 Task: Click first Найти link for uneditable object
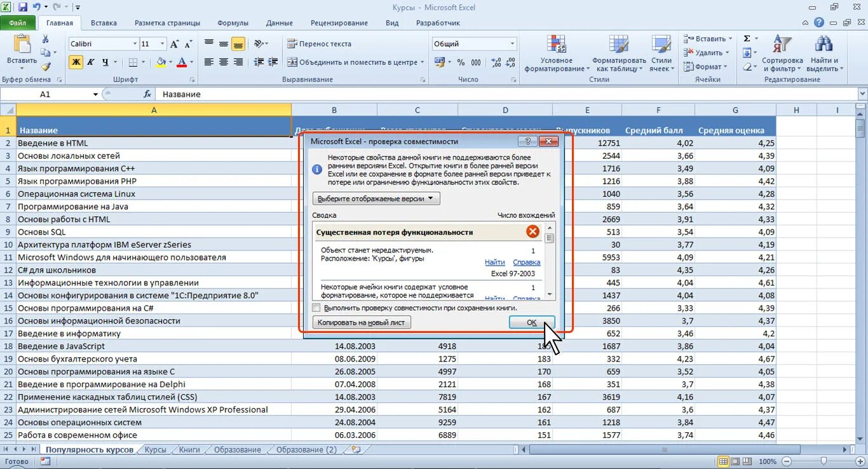click(494, 262)
